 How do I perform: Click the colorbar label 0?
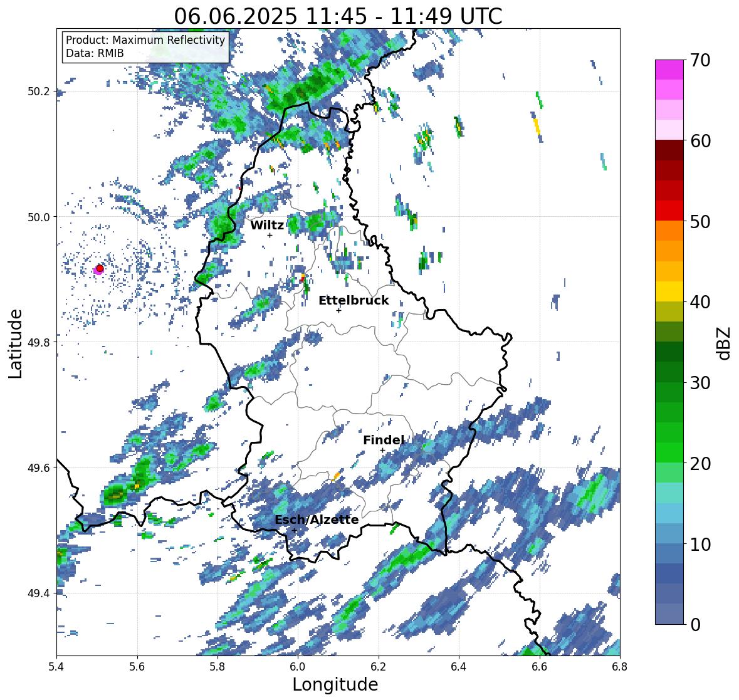coord(695,625)
